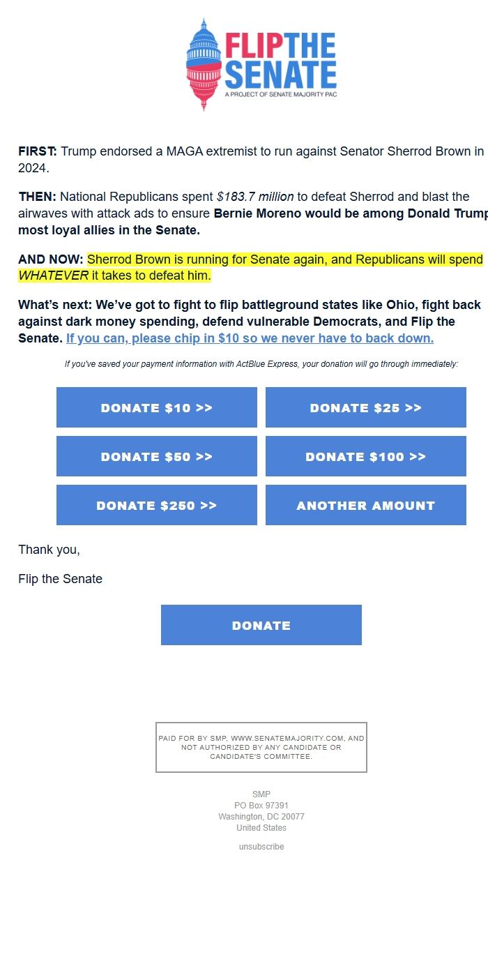Click the Capitol building logo icon
488x980 pixels.
point(204,63)
